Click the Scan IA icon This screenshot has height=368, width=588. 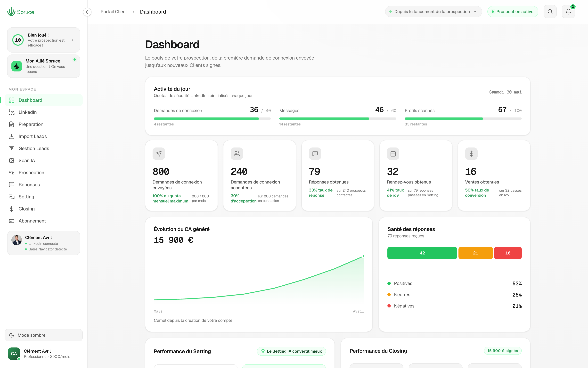point(11,160)
